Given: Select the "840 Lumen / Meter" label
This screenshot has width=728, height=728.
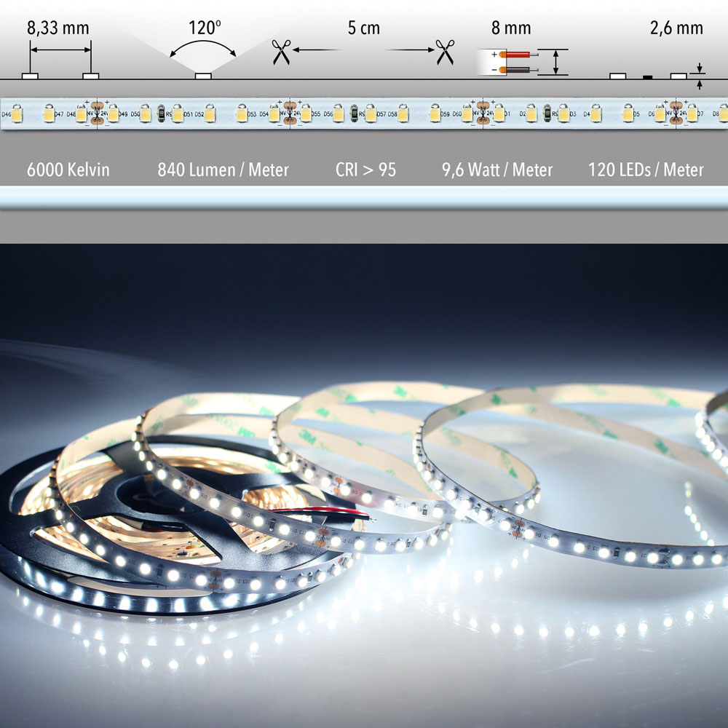Looking at the screenshot, I should point(223,170).
